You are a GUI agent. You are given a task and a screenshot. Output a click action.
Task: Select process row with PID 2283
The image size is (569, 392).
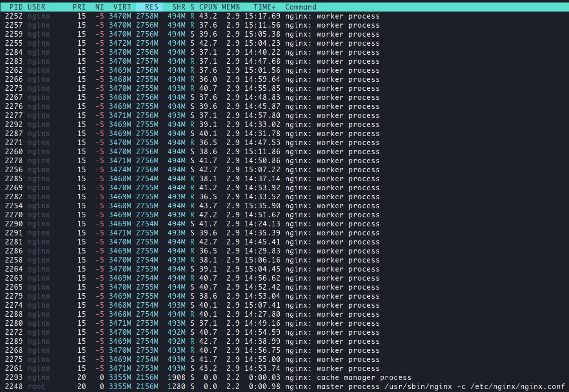tap(284, 61)
